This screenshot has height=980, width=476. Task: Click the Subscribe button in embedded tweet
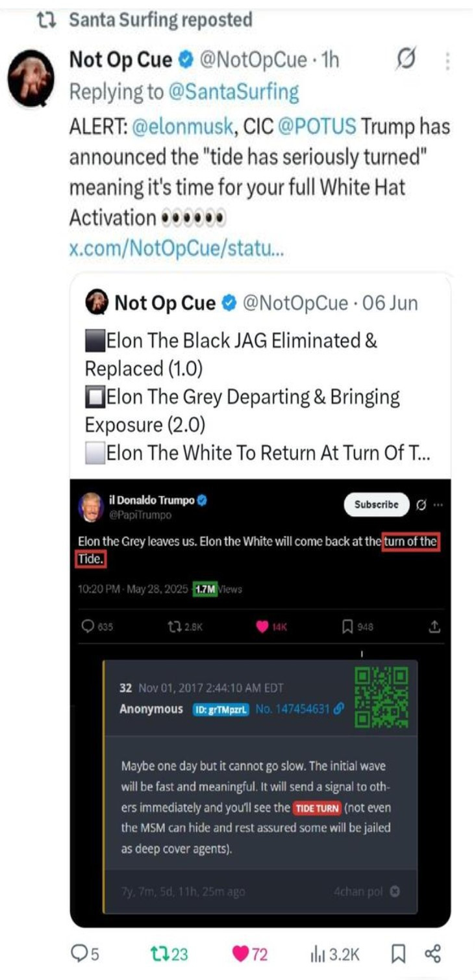click(377, 504)
